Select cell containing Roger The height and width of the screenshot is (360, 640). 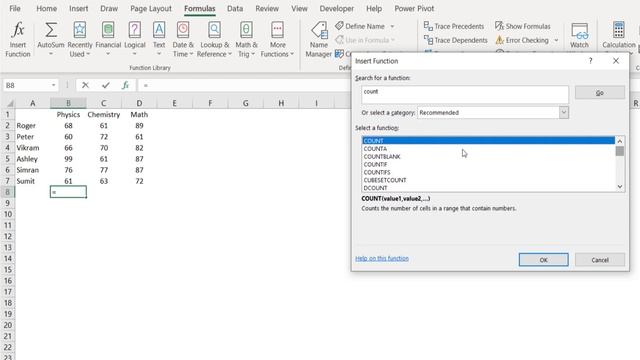[33, 126]
